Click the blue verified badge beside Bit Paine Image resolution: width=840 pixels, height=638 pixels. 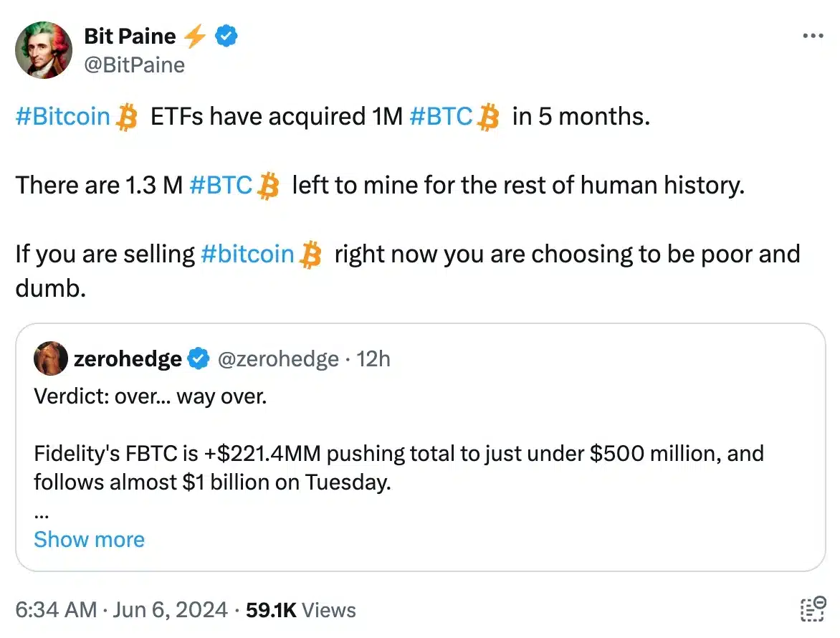point(228,35)
